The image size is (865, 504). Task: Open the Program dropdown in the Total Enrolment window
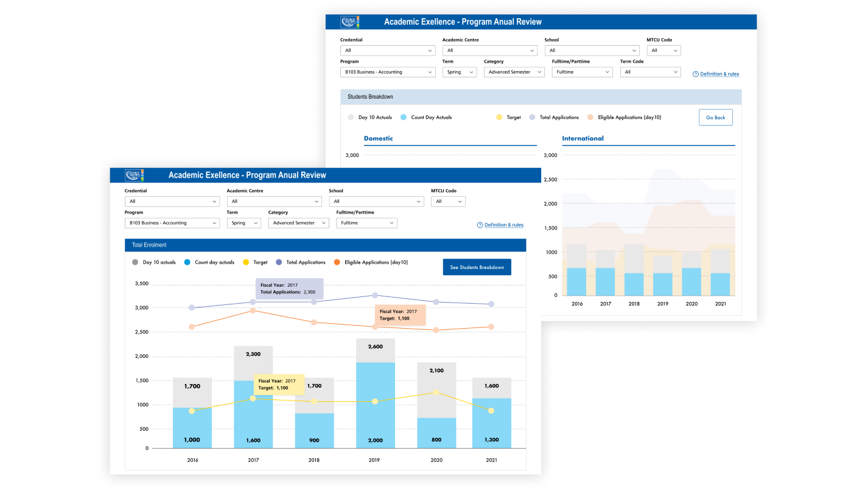[172, 223]
